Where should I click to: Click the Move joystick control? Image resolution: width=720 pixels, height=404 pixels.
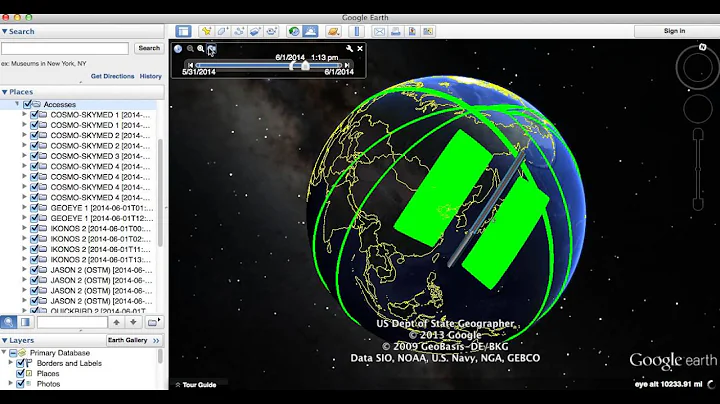coord(698,109)
